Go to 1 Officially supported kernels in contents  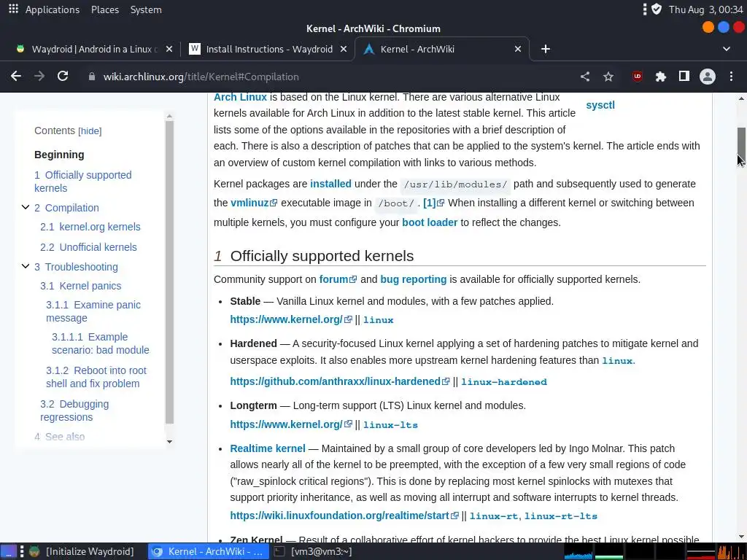click(x=83, y=182)
